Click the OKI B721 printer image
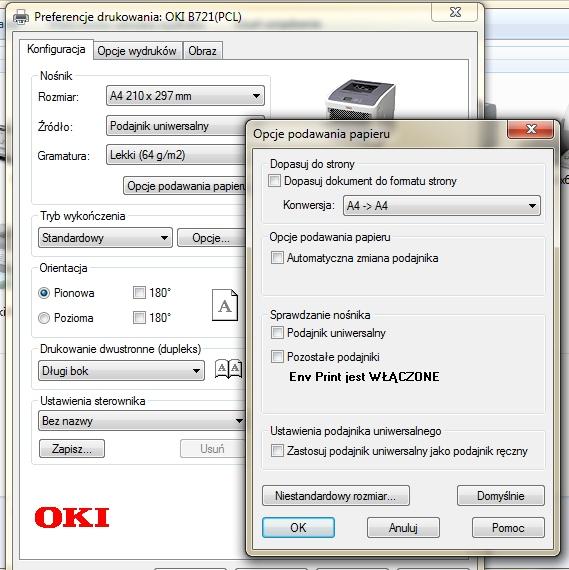Viewport: 569px width, 570px height. click(360, 99)
